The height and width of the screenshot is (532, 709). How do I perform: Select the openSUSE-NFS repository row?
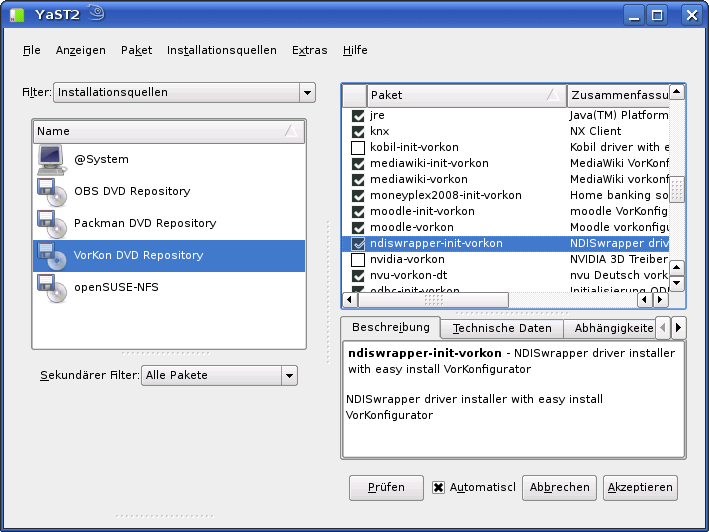[x=169, y=287]
